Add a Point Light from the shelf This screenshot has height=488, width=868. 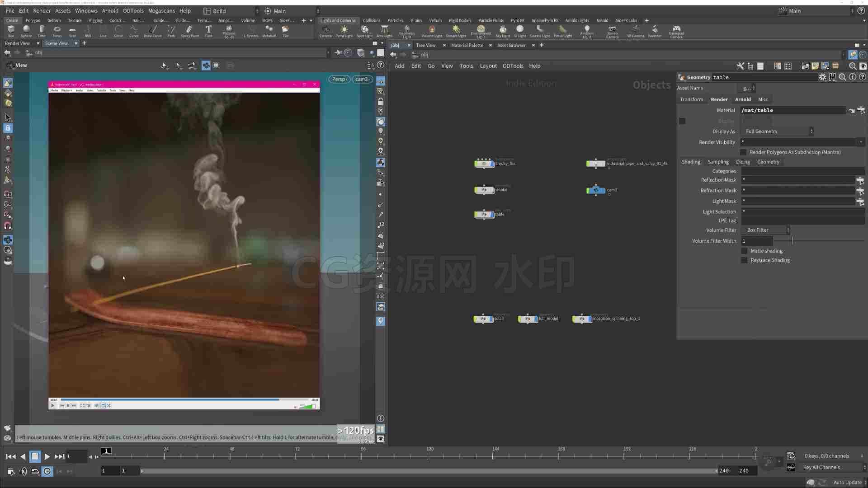[344, 31]
